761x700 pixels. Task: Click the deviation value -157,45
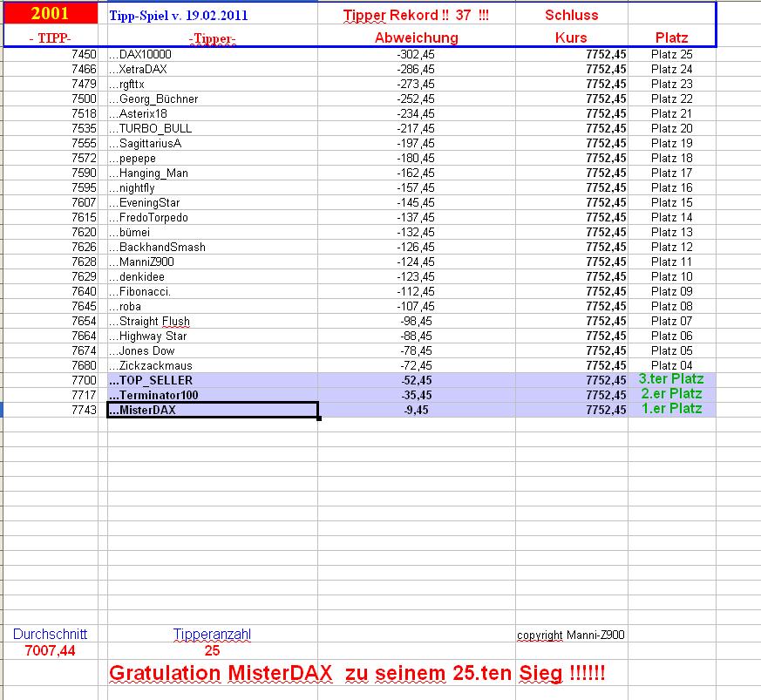pyautogui.click(x=416, y=188)
